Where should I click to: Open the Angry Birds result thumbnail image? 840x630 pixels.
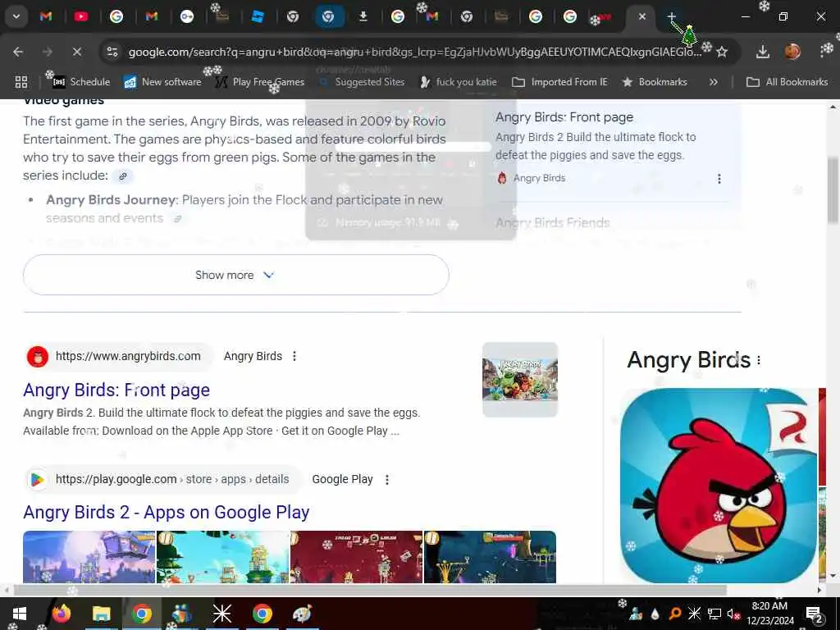coord(519,380)
